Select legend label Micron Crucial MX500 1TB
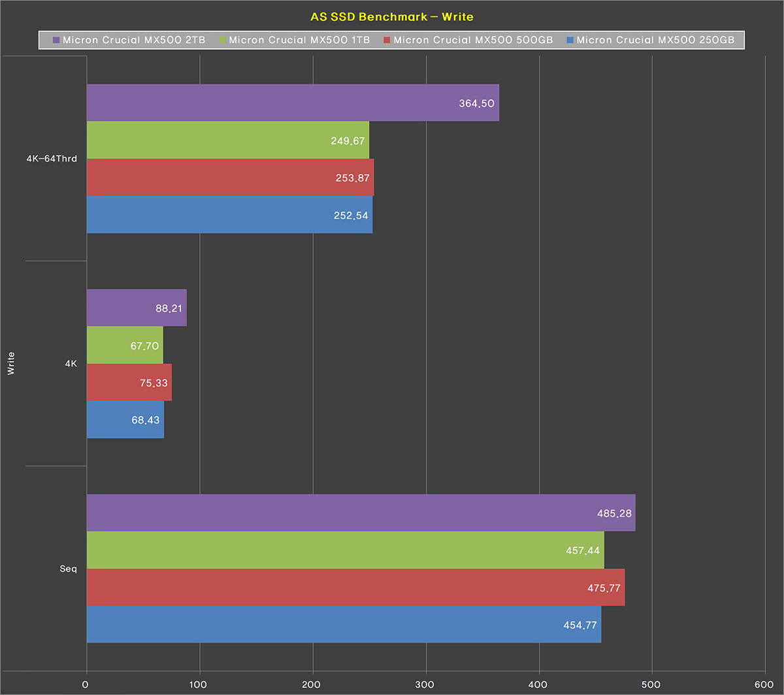The image size is (784, 695). 299,40
